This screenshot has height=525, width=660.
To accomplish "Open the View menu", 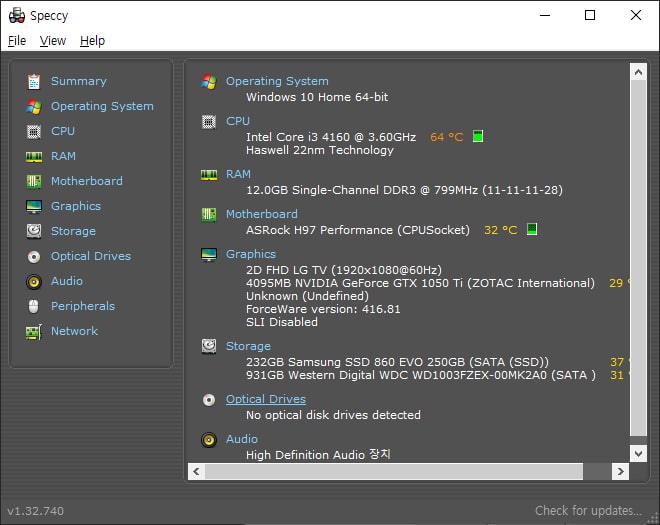I will click(53, 41).
